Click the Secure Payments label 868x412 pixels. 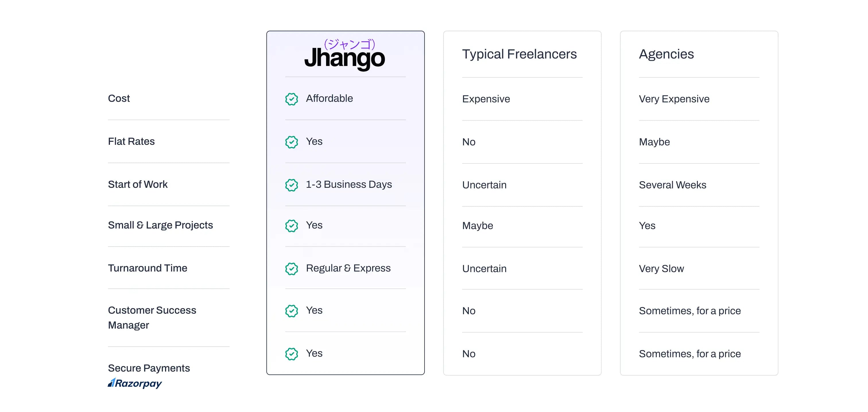[149, 368]
